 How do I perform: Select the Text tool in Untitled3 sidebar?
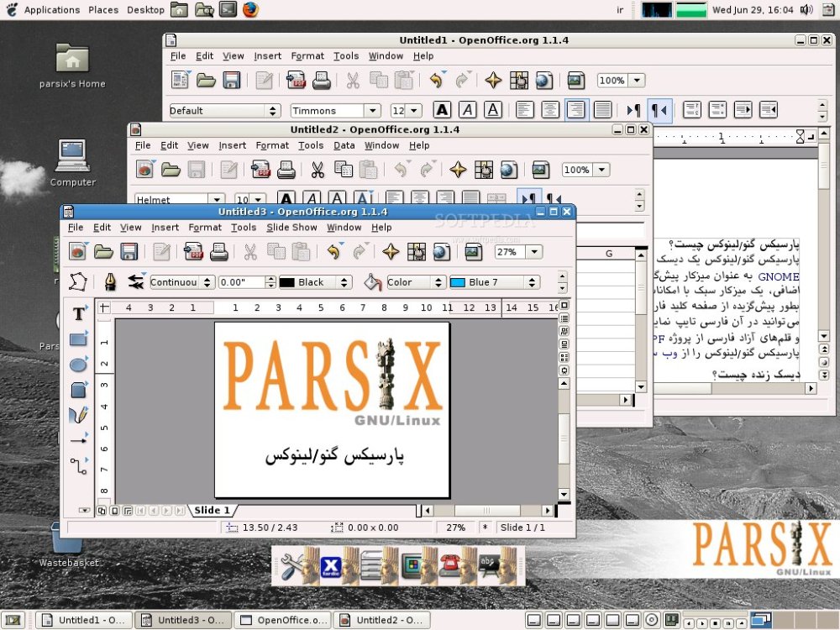79,313
